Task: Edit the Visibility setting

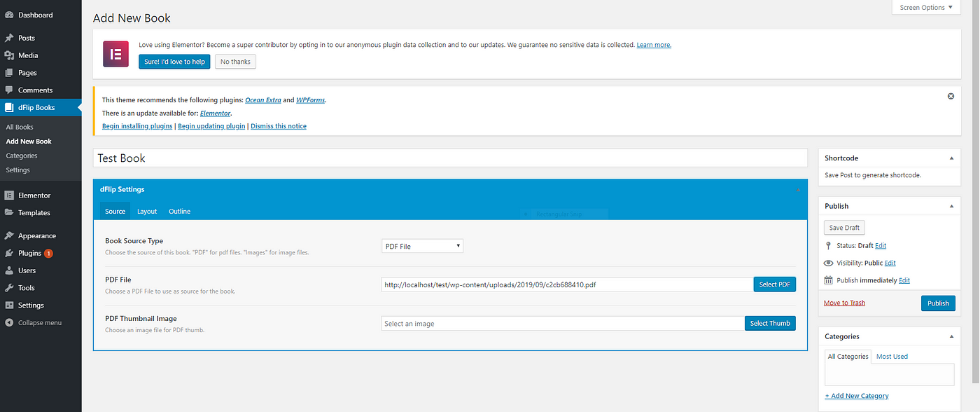Action: (x=890, y=263)
